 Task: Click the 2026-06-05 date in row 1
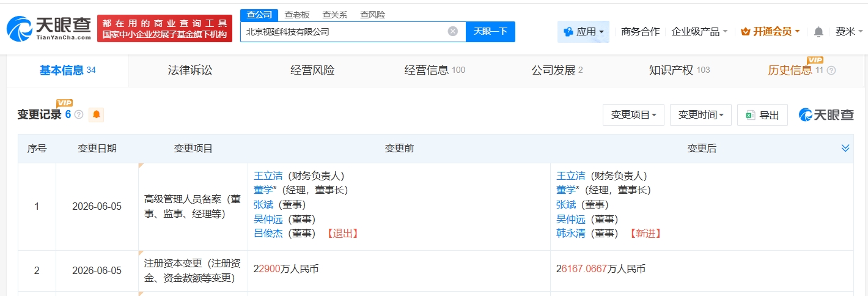coord(97,207)
